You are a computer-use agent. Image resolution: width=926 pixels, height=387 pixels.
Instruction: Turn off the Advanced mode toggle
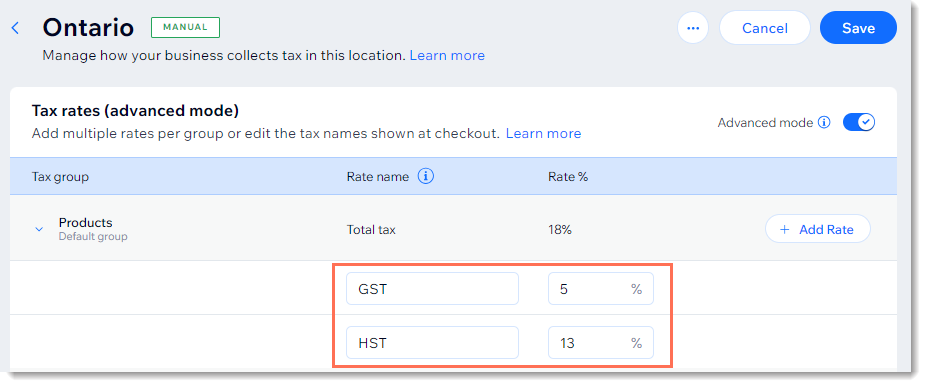pyautogui.click(x=859, y=122)
